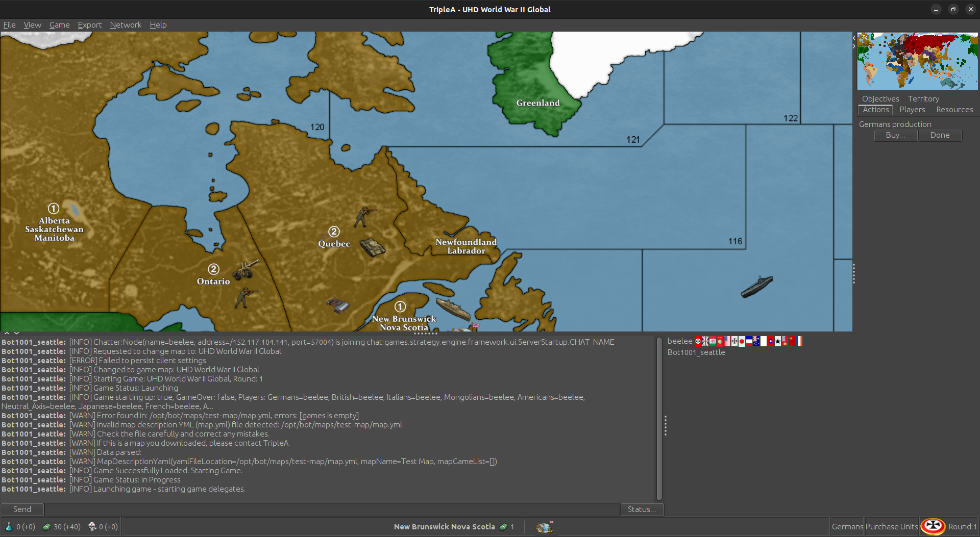Click into the chat message input field

332,509
